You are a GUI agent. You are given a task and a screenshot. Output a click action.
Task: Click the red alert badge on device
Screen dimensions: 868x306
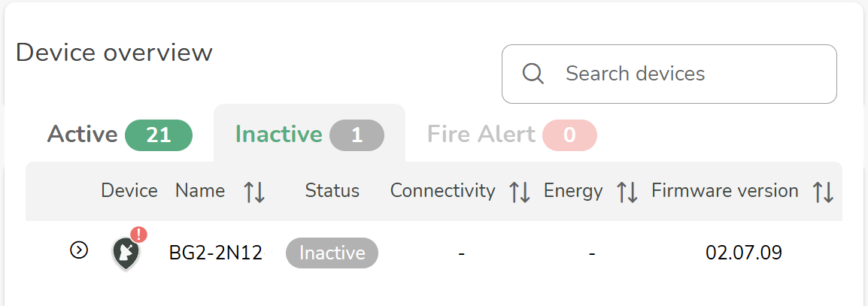click(x=138, y=235)
